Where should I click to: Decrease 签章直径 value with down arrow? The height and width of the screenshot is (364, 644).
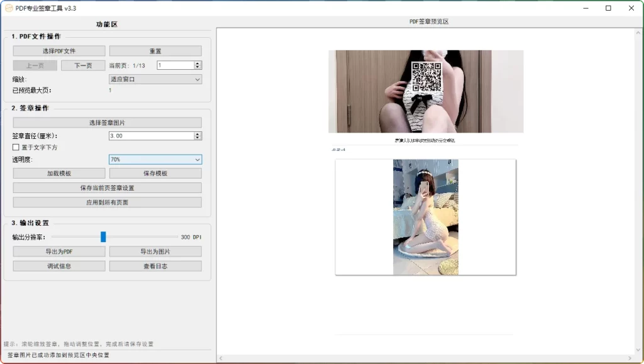[197, 138]
